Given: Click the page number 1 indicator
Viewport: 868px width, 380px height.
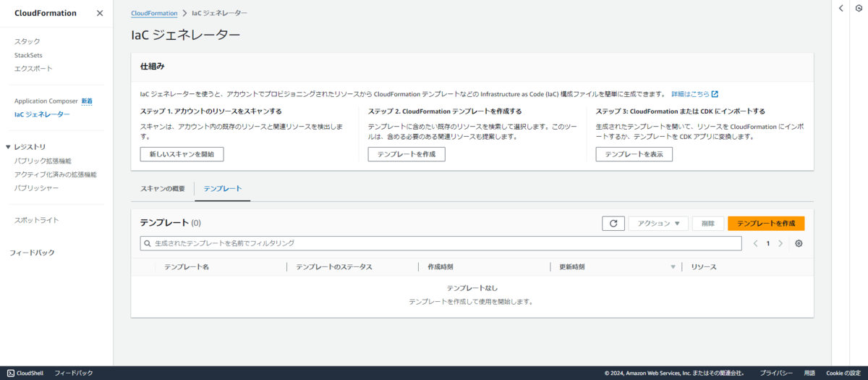Looking at the screenshot, I should click(768, 243).
